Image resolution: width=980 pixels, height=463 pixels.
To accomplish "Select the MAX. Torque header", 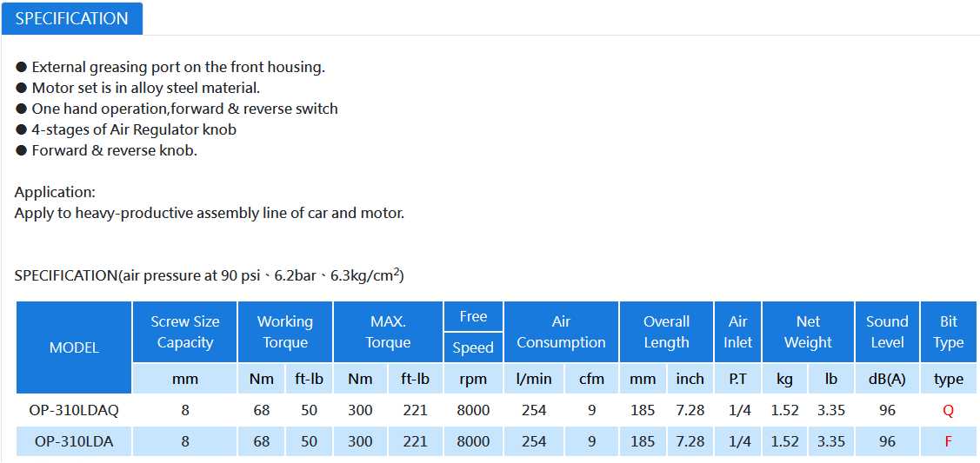I will tap(388, 332).
